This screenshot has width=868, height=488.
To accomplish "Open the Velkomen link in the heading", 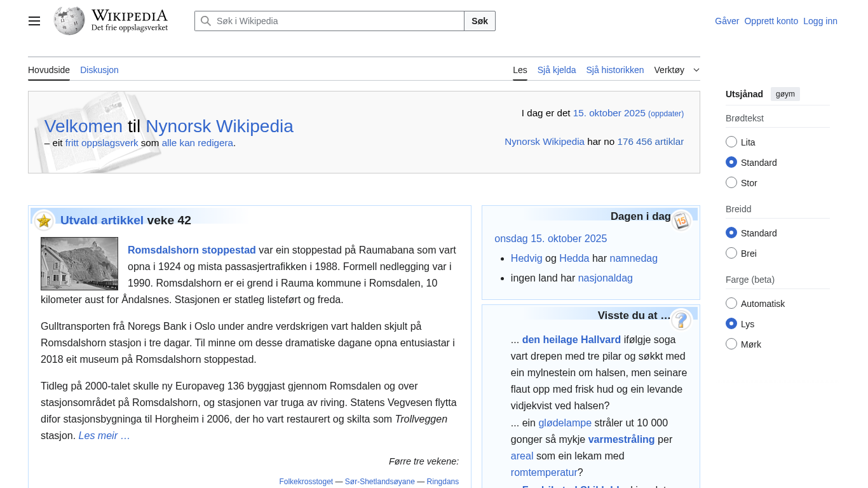I will [x=83, y=126].
